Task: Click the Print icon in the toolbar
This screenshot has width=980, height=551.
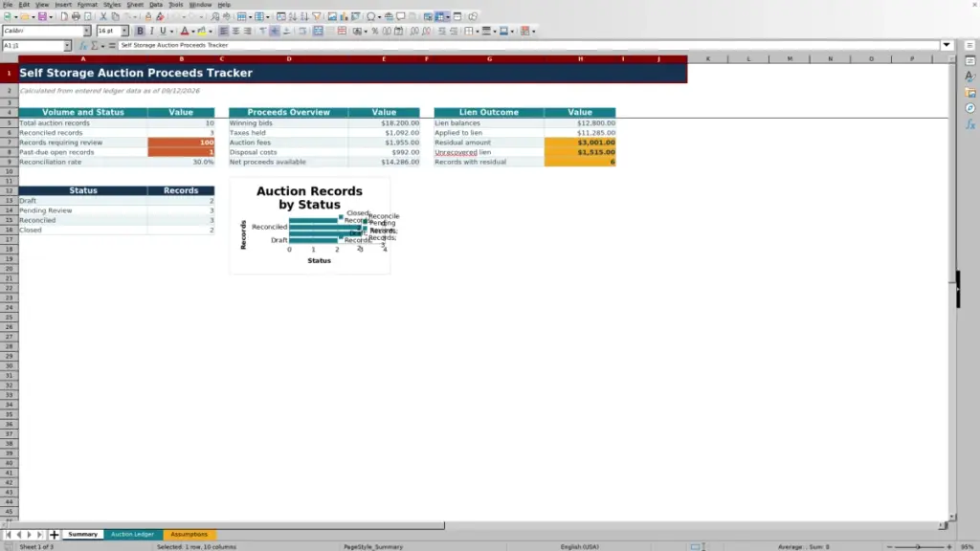Action: coord(76,17)
